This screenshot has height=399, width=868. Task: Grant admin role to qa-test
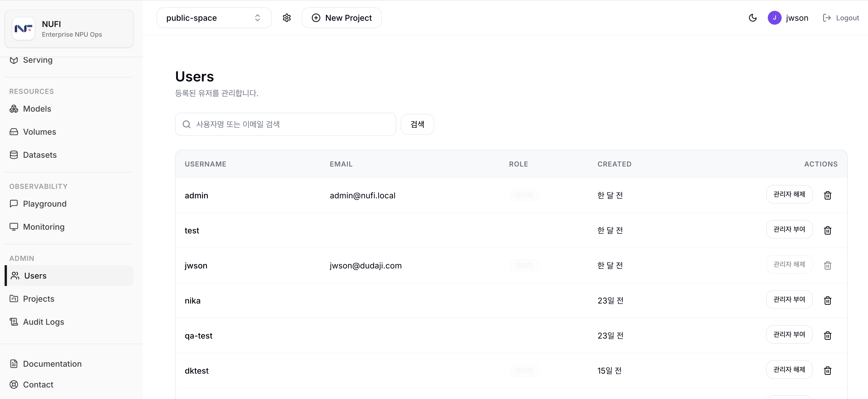point(789,335)
